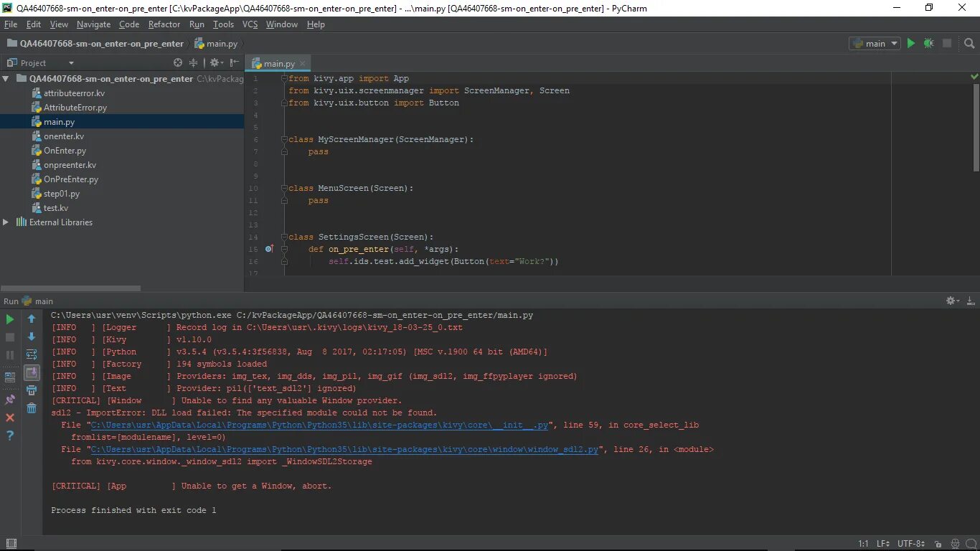
Task: Open the 'main' run configuration dropdown
Action: click(x=875, y=43)
